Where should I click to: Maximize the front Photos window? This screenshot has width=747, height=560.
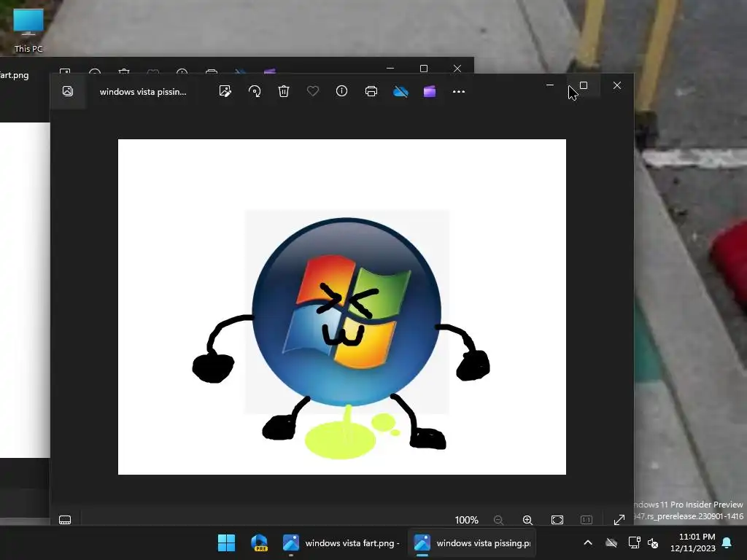click(584, 85)
